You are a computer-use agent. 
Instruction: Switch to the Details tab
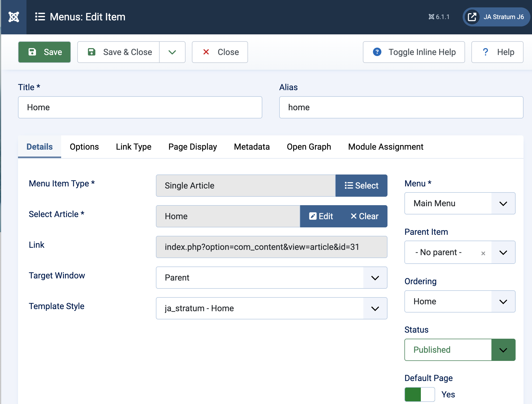click(40, 147)
